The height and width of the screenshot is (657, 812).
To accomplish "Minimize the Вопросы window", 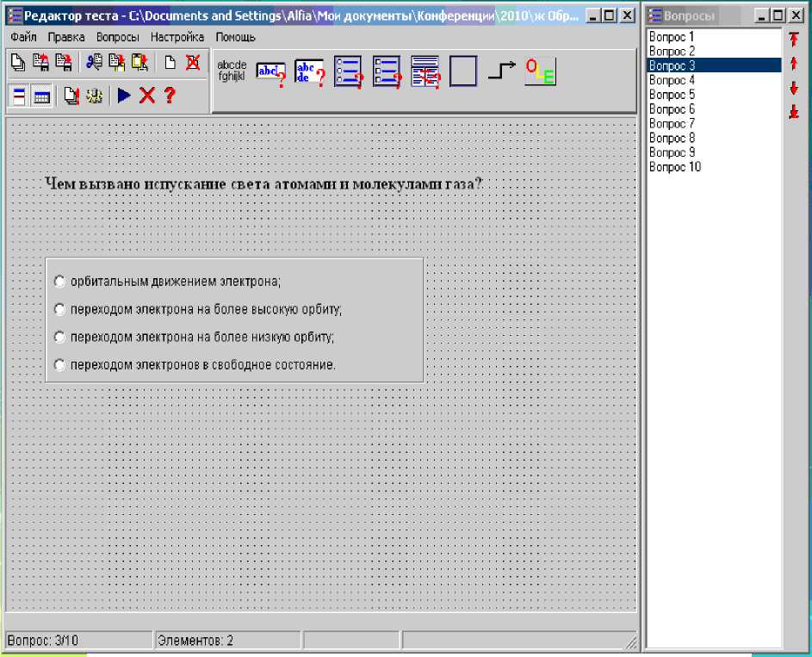I will click(760, 15).
